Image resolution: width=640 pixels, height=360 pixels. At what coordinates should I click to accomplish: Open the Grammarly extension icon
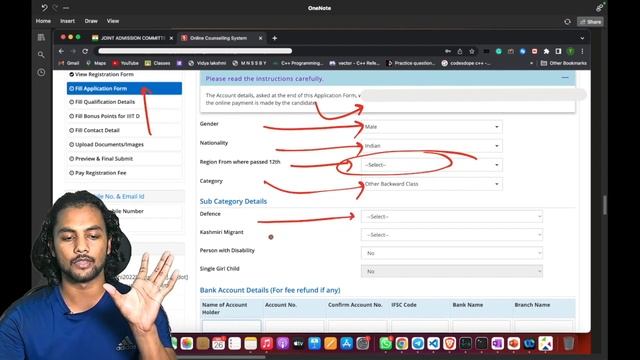pos(499,51)
